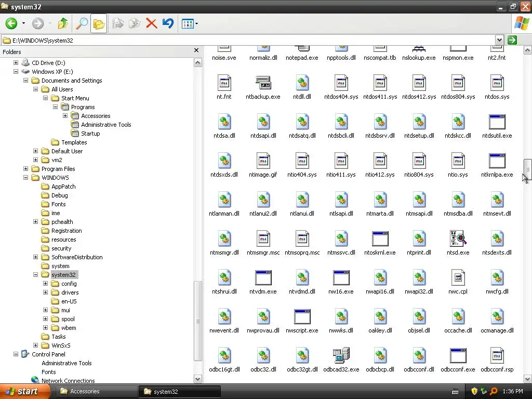Select the Templates folder
The image size is (532, 399).
tap(74, 142)
